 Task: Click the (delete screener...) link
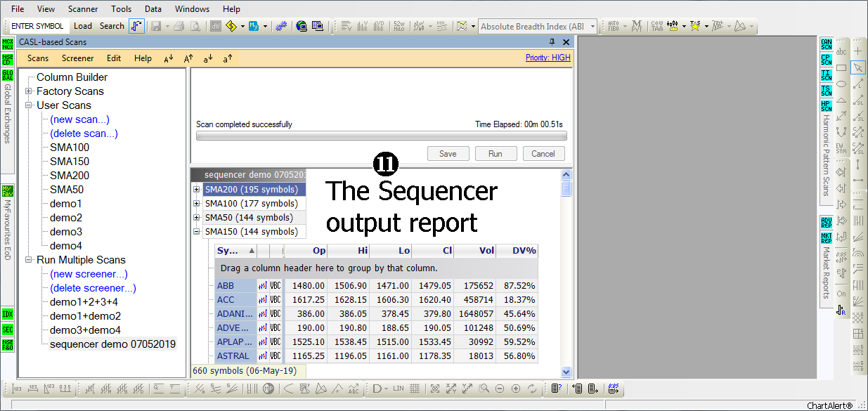coord(93,288)
